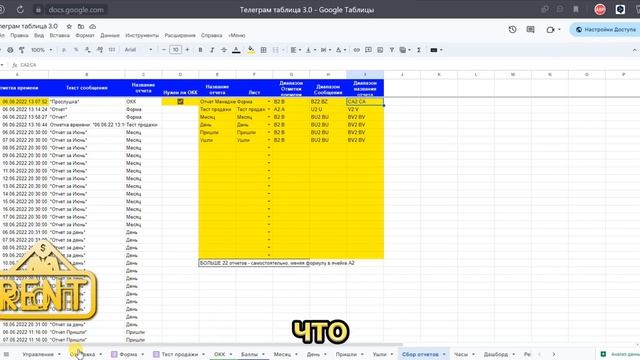The width and height of the screenshot is (640, 360).
Task: Open the Правка menu
Action: (x=19, y=36)
